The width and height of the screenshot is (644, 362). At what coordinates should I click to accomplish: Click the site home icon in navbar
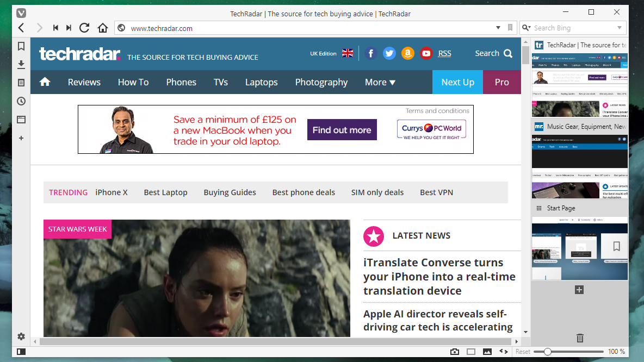pos(45,82)
